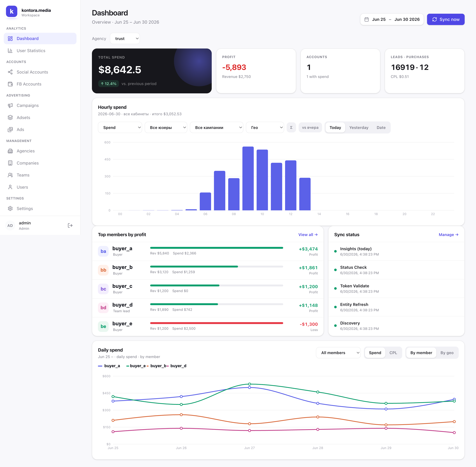This screenshot has height=467, width=476.
Task: Click the ba avatar for buyer_a
Action: click(103, 251)
